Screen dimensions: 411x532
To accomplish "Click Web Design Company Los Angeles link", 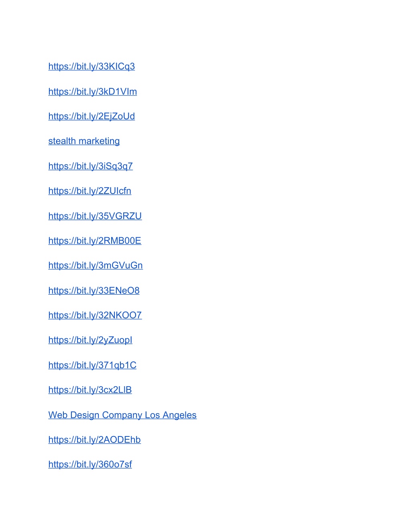I will coord(122,415).
